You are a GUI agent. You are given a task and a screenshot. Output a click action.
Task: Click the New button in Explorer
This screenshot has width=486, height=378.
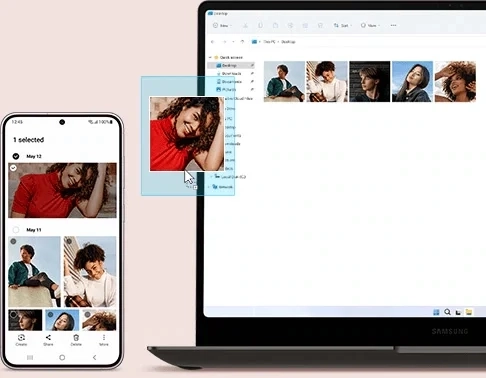(x=222, y=25)
